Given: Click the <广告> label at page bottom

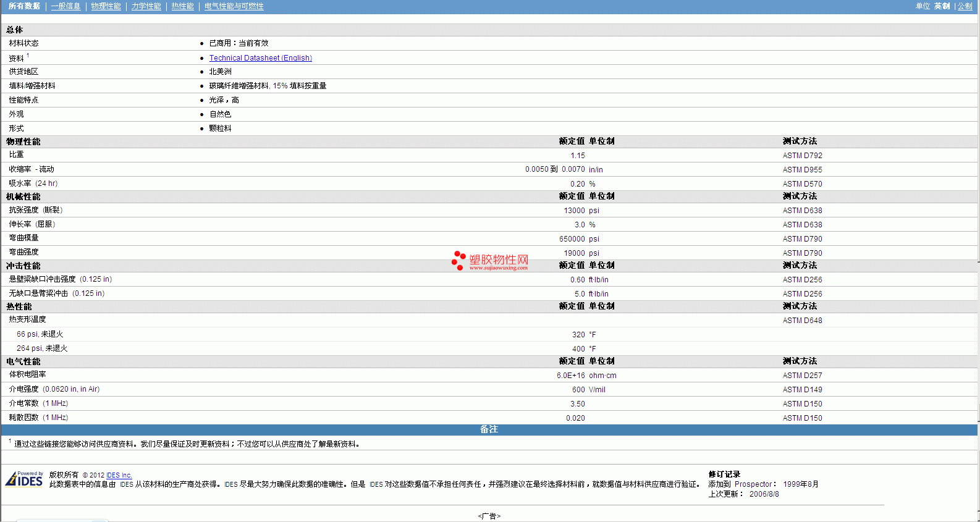Looking at the screenshot, I should tap(489, 516).
